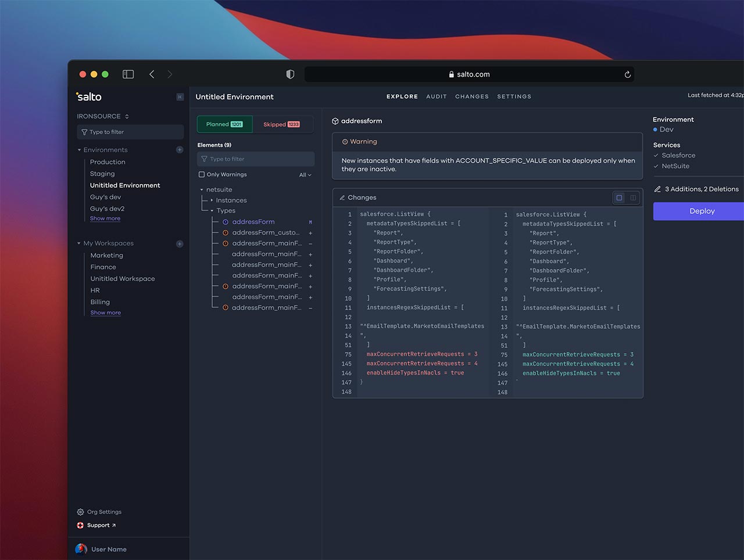Viewport: 744px width, 560px height.
Task: Click the browser sidebar toggle icon
Action: 128,74
